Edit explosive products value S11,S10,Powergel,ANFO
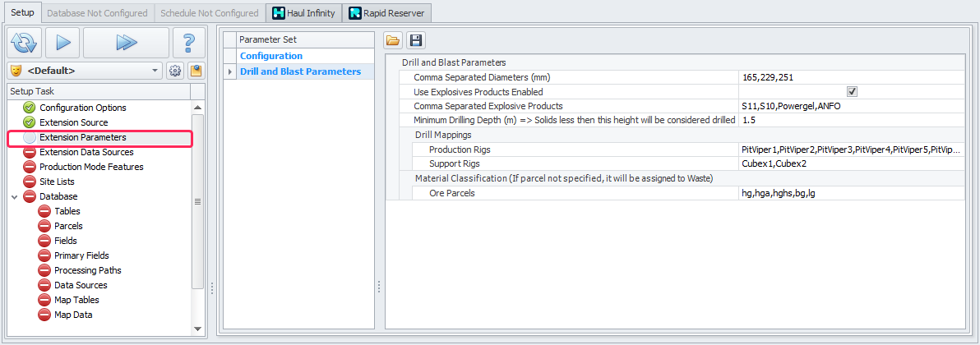 tap(851, 106)
